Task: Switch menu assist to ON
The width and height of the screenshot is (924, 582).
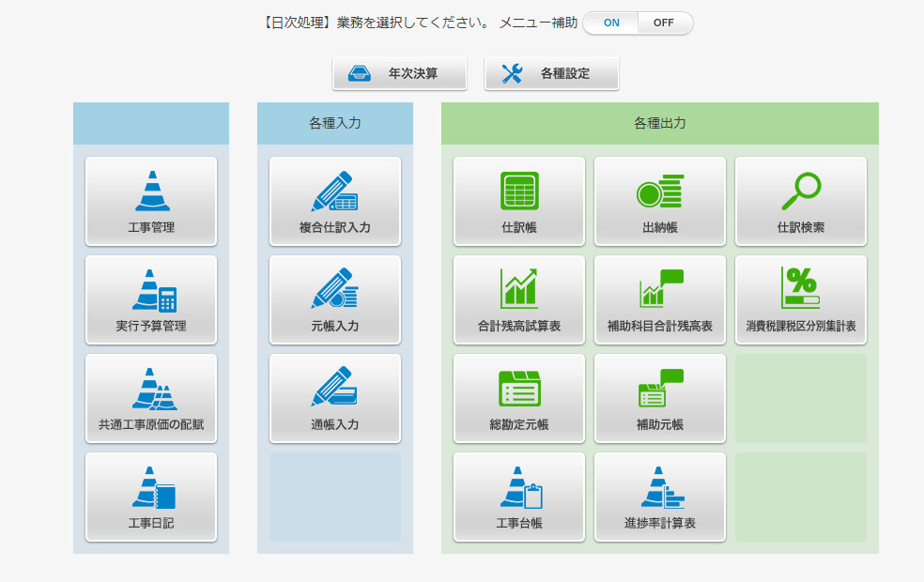Action: point(611,23)
